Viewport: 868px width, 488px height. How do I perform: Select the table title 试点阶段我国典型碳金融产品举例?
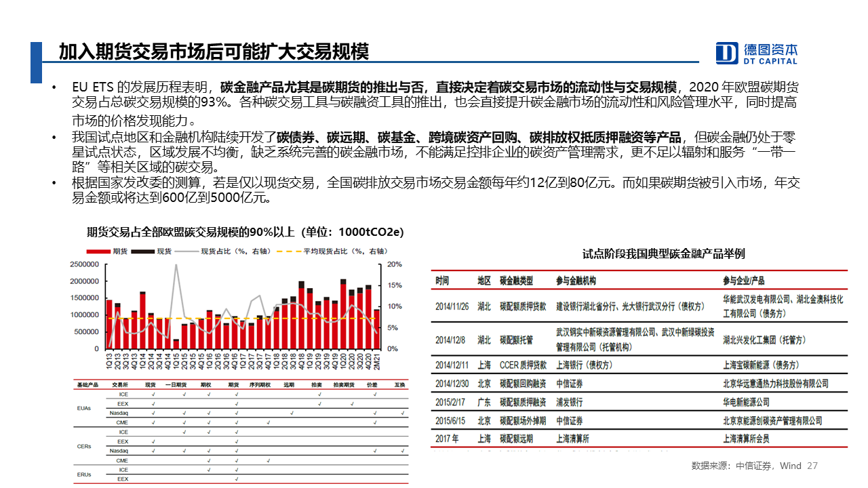[663, 254]
